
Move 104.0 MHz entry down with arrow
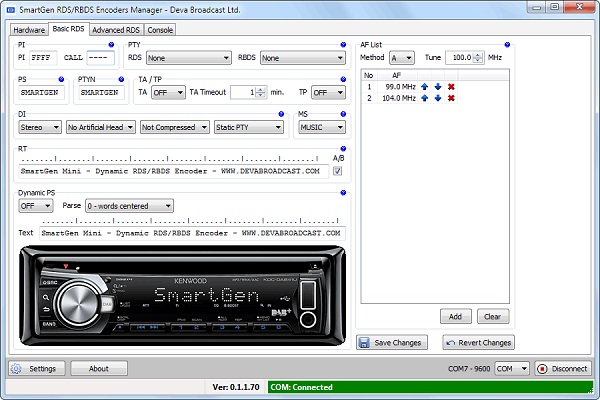tap(438, 98)
